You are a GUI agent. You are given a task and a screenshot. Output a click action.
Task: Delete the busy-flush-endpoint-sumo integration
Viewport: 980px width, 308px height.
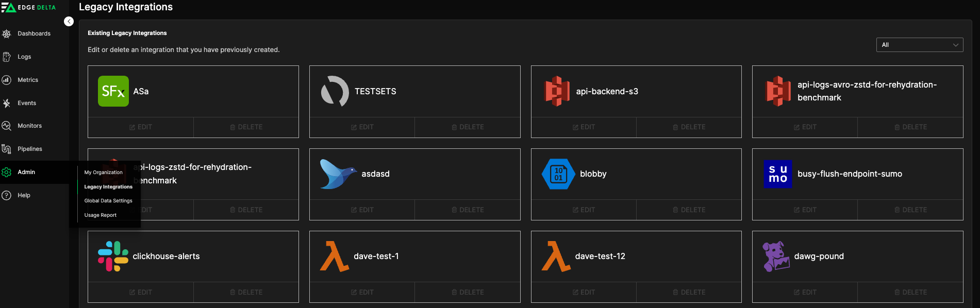pos(910,210)
